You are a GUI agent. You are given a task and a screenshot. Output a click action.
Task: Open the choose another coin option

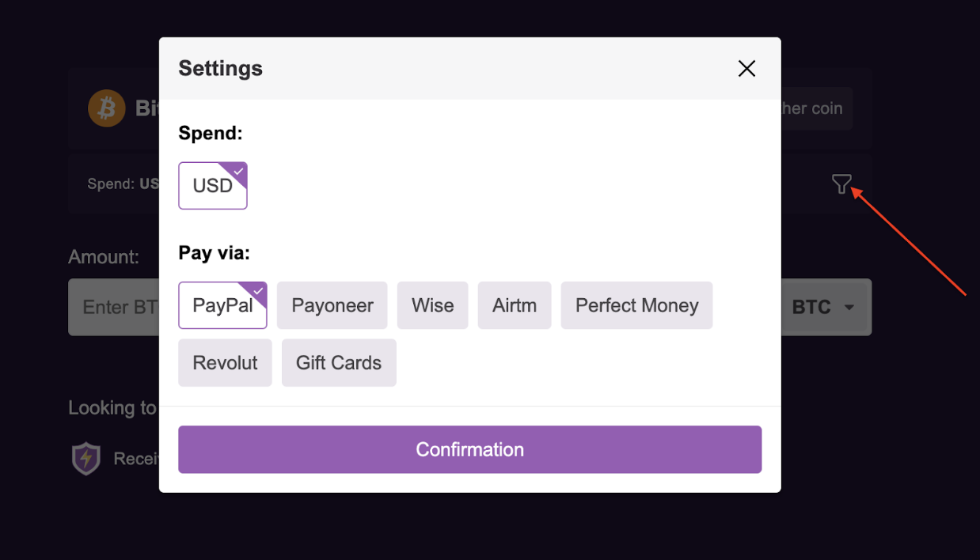(x=807, y=108)
